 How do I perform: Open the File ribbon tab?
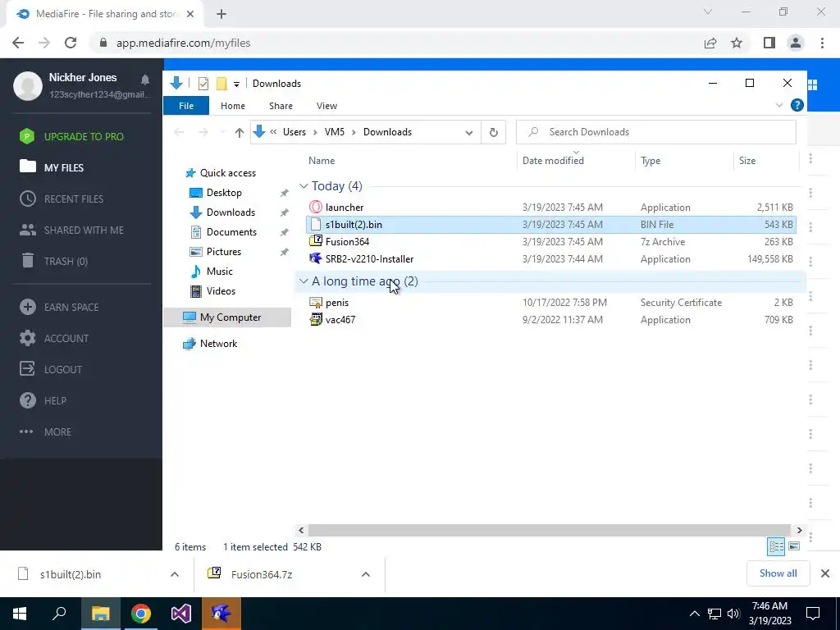coord(186,106)
